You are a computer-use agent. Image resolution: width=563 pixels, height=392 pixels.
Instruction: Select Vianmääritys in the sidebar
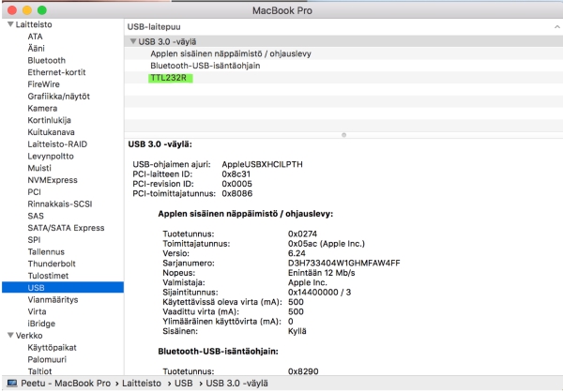53,299
